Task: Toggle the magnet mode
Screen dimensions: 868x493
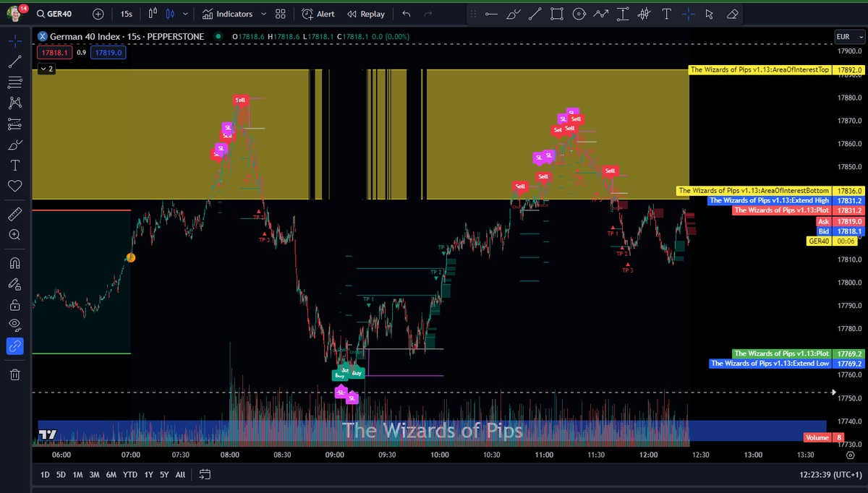Action: pos(14,262)
